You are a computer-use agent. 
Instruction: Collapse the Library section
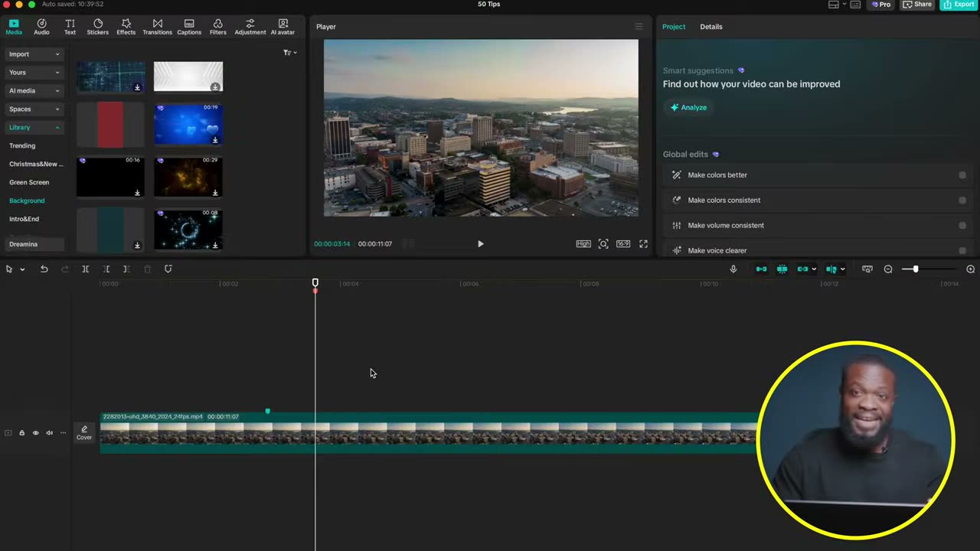pyautogui.click(x=34, y=128)
